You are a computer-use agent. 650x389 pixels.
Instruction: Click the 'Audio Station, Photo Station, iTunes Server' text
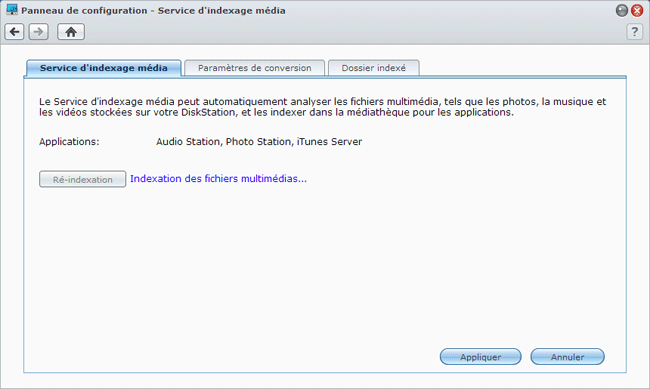259,142
